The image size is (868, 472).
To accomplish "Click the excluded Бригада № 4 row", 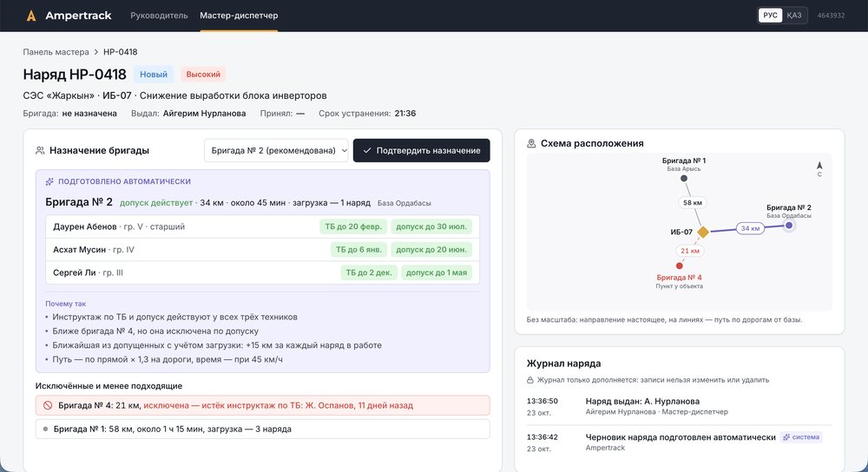I will click(x=262, y=405).
